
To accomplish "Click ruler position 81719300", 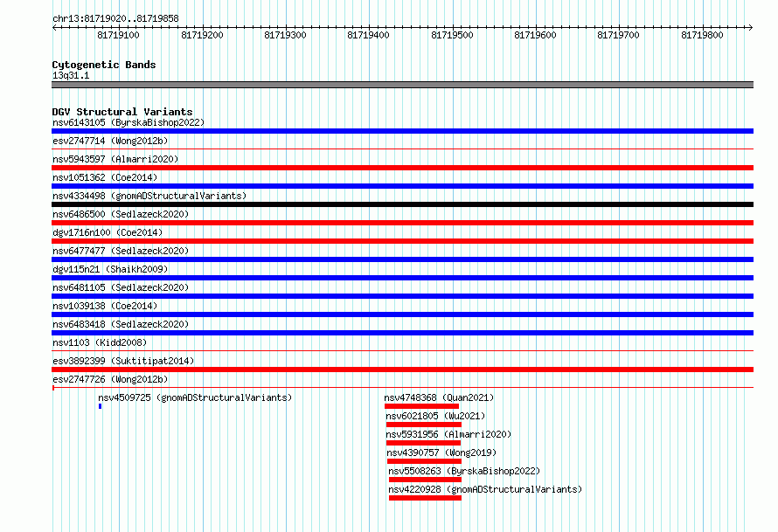I will (x=285, y=35).
